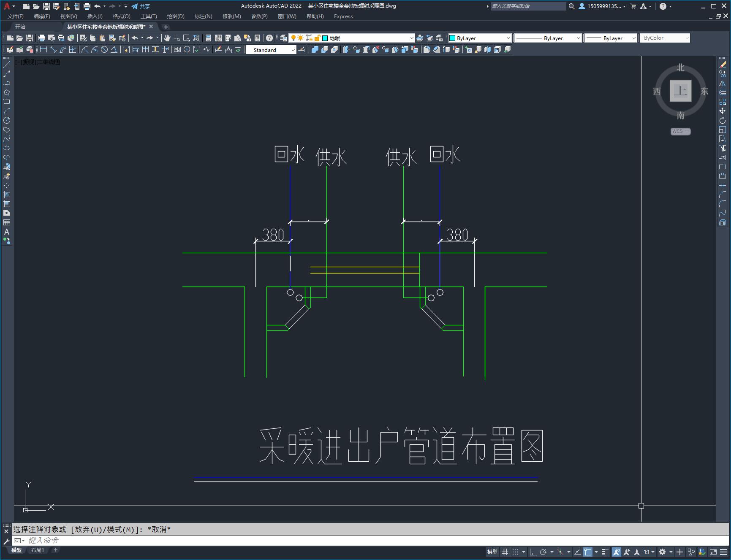Screen dimensions: 731x560
Task: Click the Zoom Window icon
Action: pos(186,38)
